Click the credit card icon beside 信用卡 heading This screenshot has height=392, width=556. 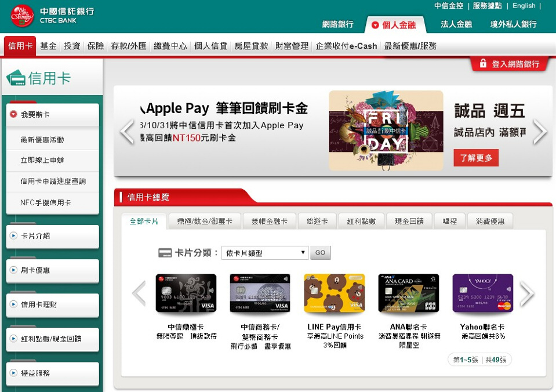tap(16, 78)
